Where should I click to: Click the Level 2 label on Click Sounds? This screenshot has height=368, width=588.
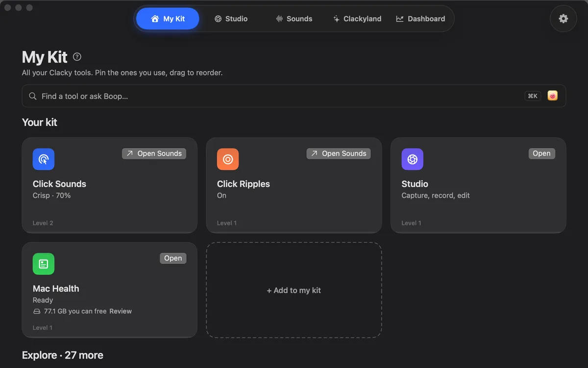coord(43,223)
